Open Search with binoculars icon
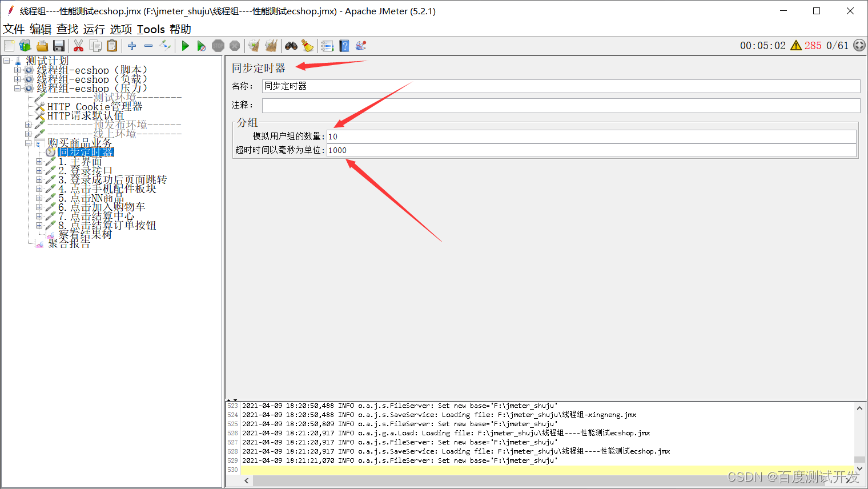This screenshot has width=868, height=489. coord(291,46)
